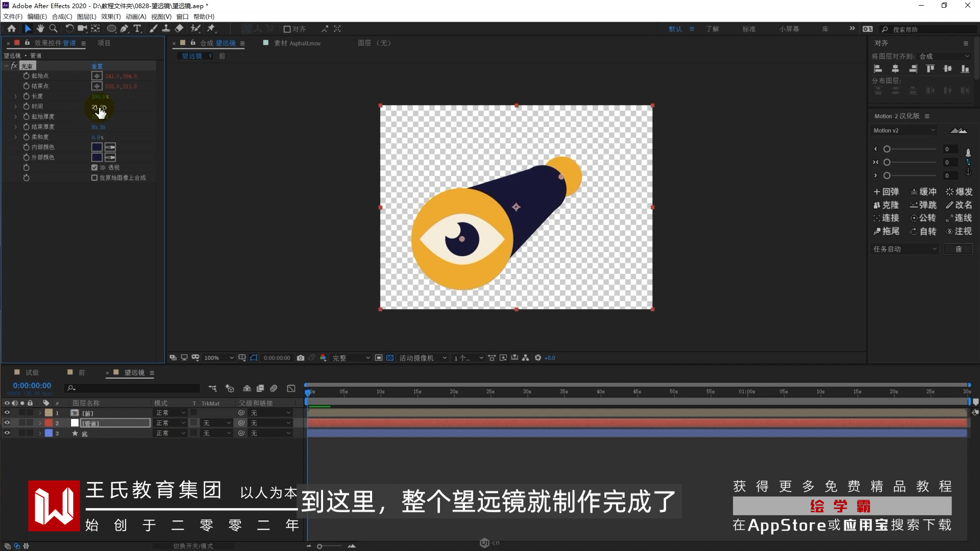This screenshot has width=980, height=551.
Task: Switch to the 项目 panel tab
Action: [x=104, y=43]
